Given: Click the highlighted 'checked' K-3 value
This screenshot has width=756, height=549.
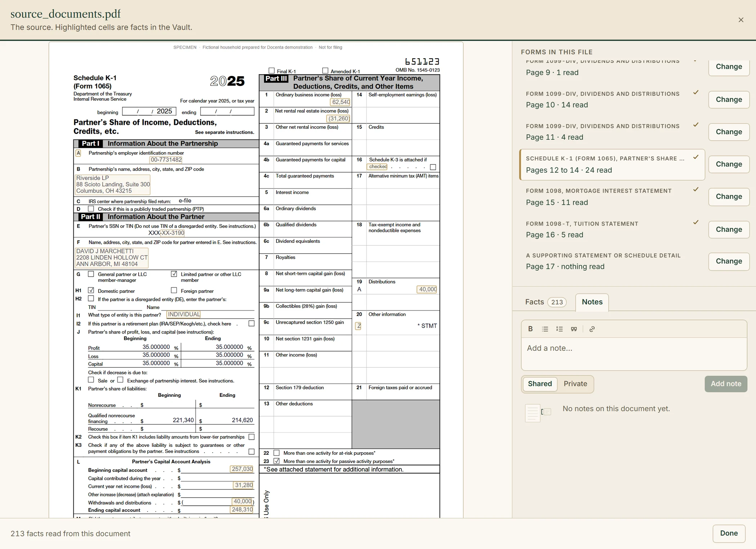Looking at the screenshot, I should pos(377,167).
